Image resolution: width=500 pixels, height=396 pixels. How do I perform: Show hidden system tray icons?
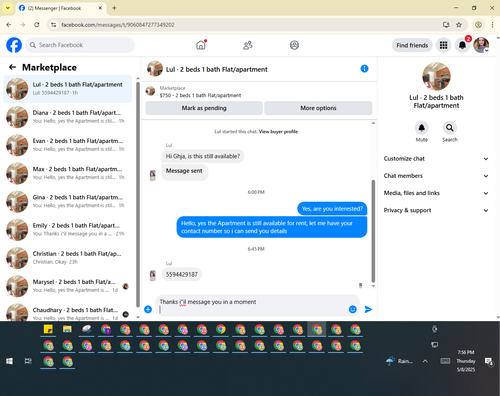(425, 361)
